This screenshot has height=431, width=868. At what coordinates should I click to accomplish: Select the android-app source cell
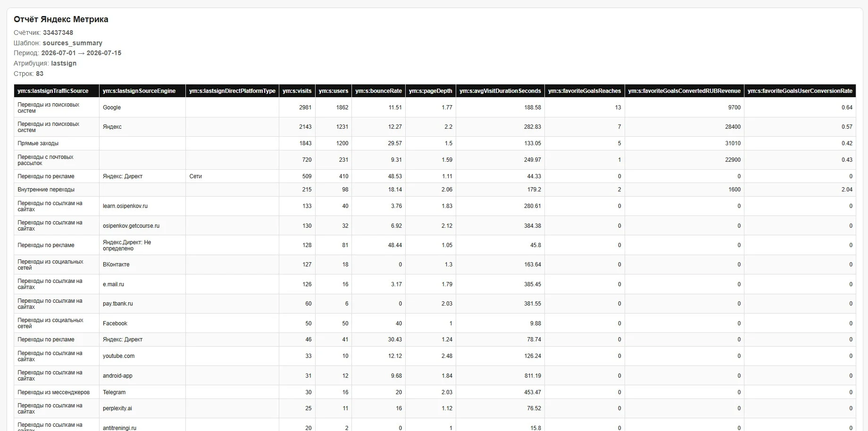pyautogui.click(x=142, y=376)
